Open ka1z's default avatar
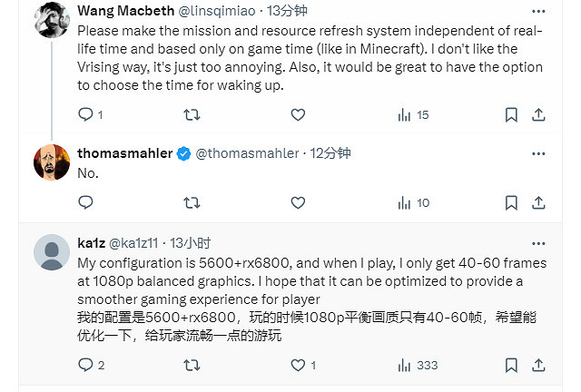Viewport: 581px width, 392px height. click(52, 252)
